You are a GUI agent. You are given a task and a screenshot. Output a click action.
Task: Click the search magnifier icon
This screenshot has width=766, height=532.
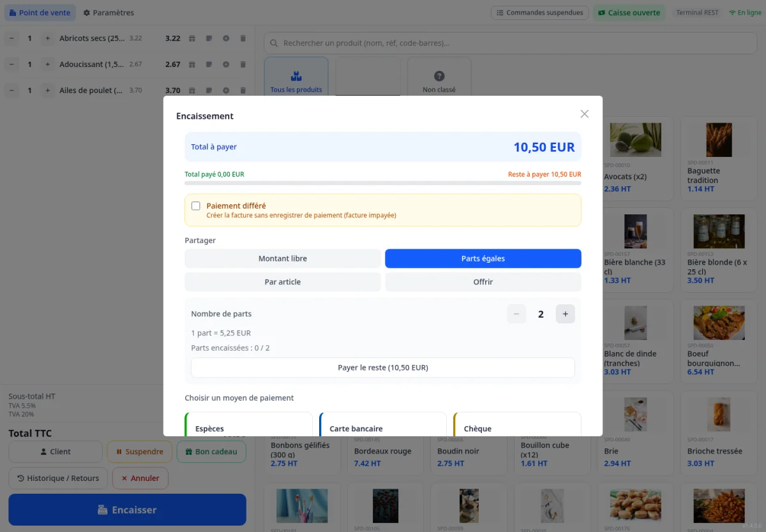coord(274,43)
